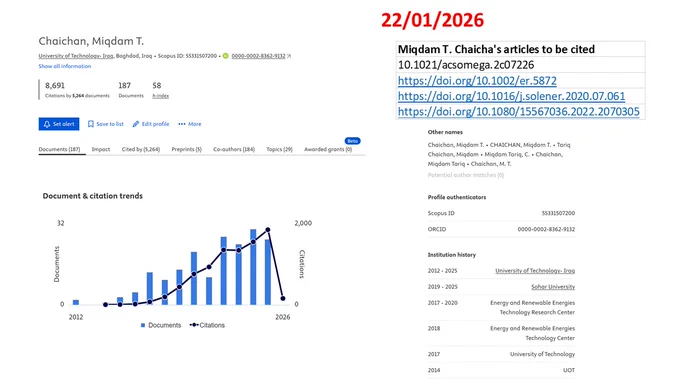The width and height of the screenshot is (680, 383).
Task: Click ORCID value under Profile authenticators
Action: point(546,229)
